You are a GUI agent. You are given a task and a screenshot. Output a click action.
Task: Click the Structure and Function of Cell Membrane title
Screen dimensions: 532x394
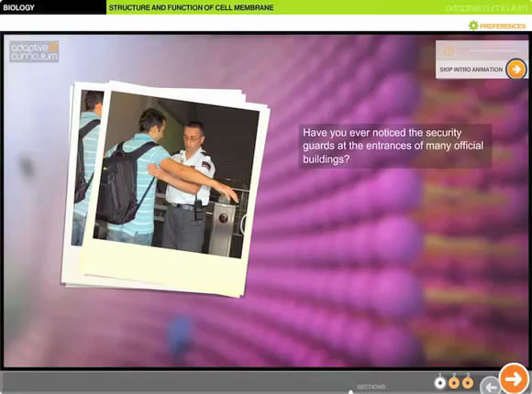191,7
